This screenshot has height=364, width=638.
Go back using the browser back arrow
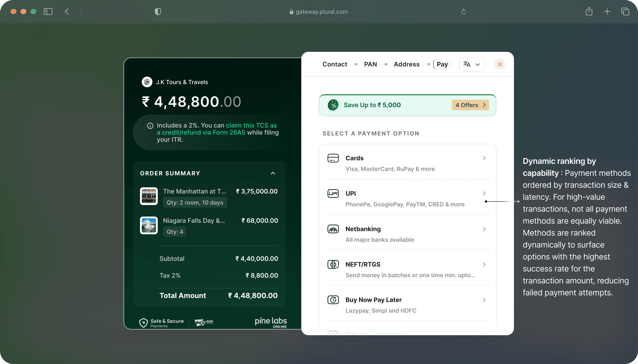(x=67, y=12)
